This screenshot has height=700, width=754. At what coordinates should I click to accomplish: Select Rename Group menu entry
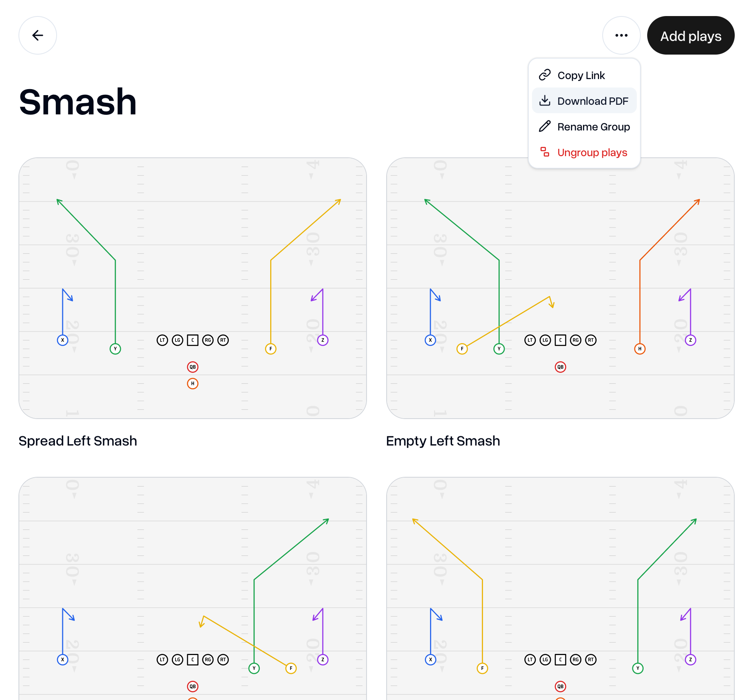coord(584,126)
